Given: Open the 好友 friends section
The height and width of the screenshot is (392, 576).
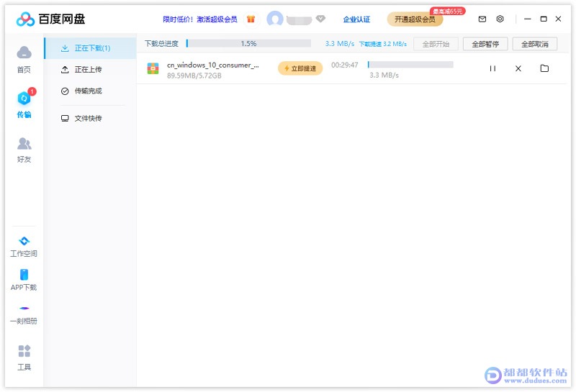Looking at the screenshot, I should click(x=24, y=150).
